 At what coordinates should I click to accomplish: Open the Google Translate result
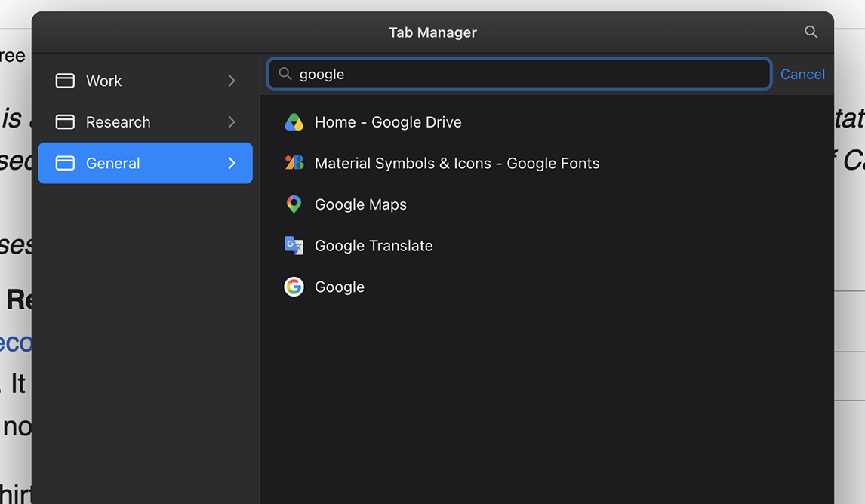[546, 245]
